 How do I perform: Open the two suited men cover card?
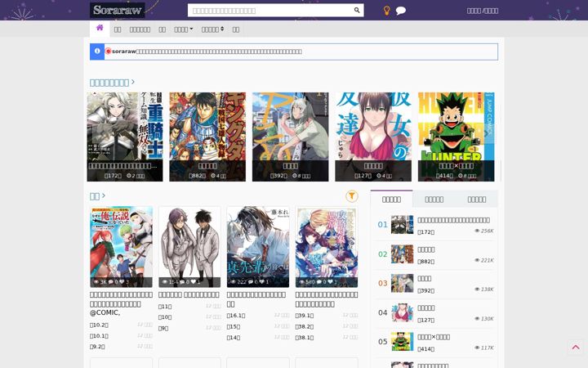click(189, 247)
